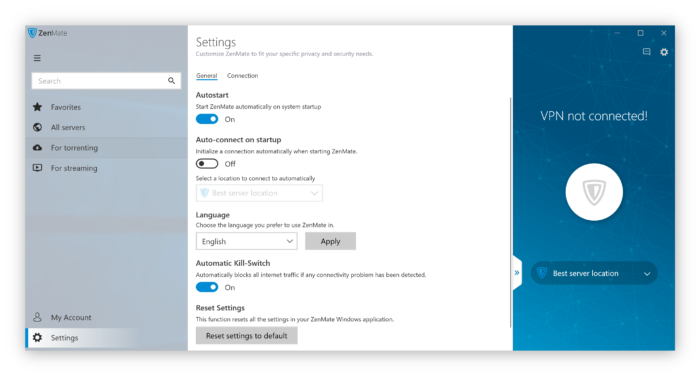Screen dimensions: 700x376
Task: Click the For streaming play icon
Action: click(x=38, y=168)
